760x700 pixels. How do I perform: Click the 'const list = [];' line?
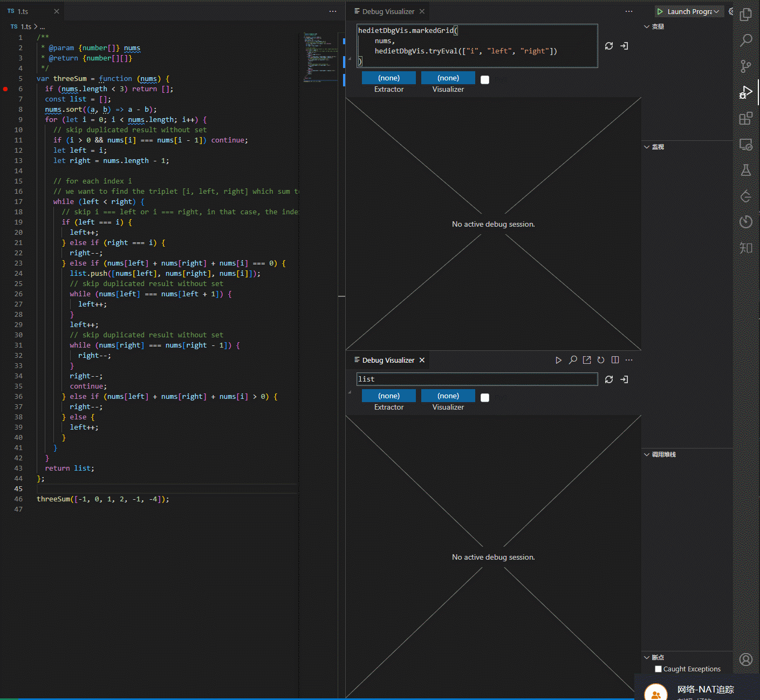pyautogui.click(x=78, y=99)
